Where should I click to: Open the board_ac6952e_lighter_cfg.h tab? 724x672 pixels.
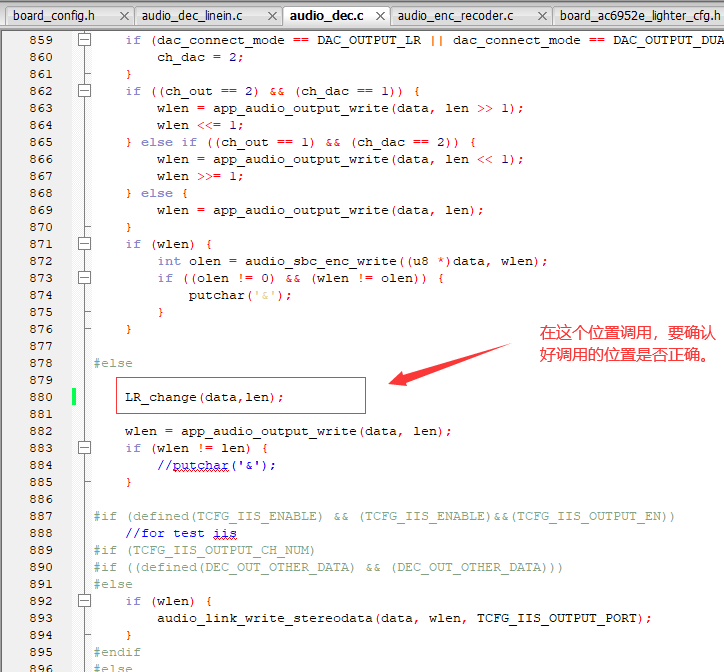click(x=640, y=16)
